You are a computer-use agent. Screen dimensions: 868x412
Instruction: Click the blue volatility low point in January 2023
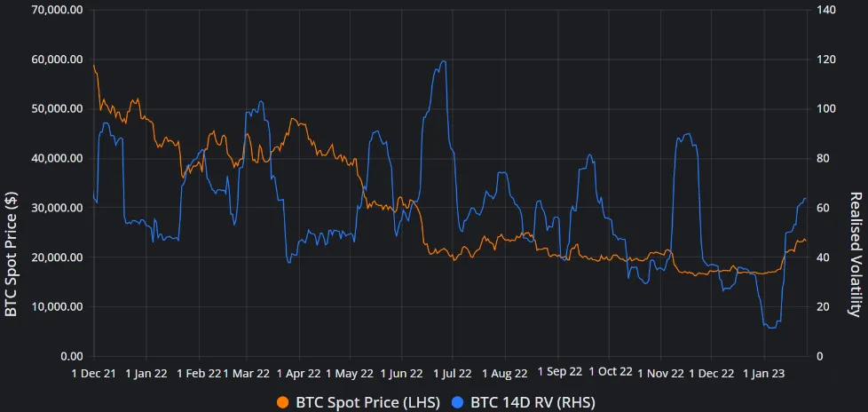click(x=771, y=328)
